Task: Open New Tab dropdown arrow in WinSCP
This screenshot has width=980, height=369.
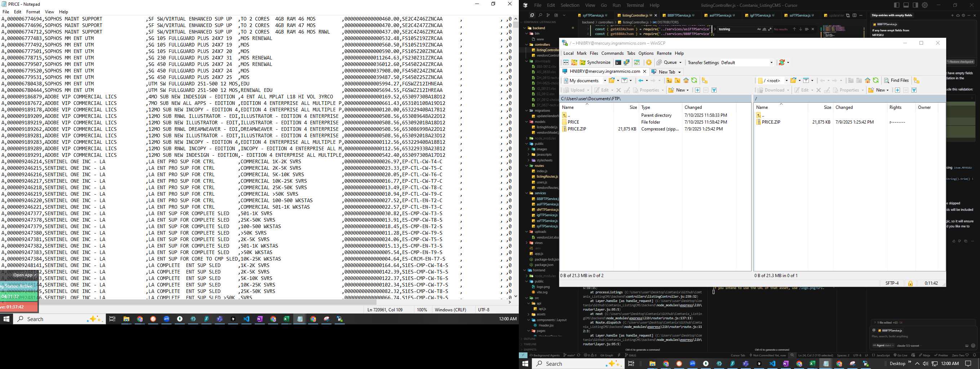Action: click(x=680, y=72)
